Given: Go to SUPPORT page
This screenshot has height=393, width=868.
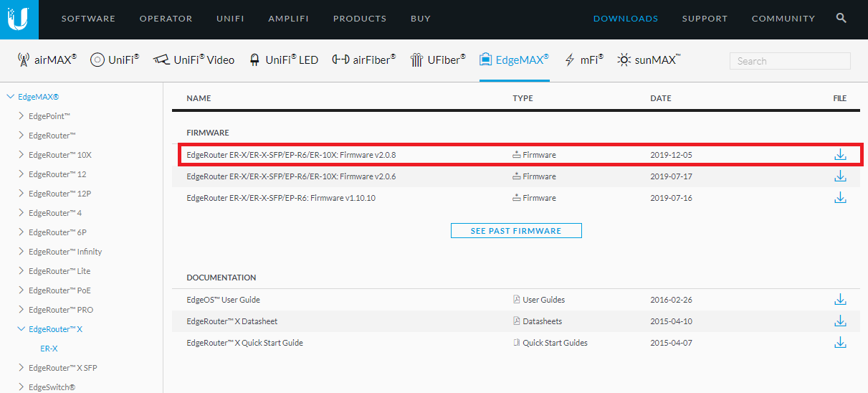Looking at the screenshot, I should click(x=705, y=19).
